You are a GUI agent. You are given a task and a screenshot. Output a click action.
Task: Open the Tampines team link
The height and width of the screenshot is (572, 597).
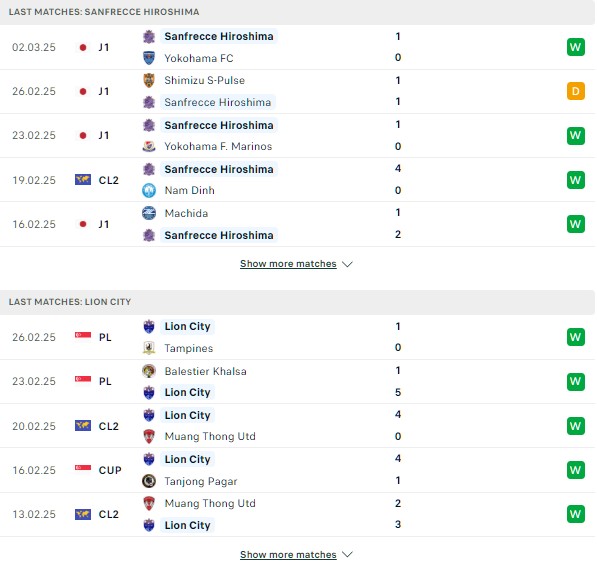(x=189, y=348)
